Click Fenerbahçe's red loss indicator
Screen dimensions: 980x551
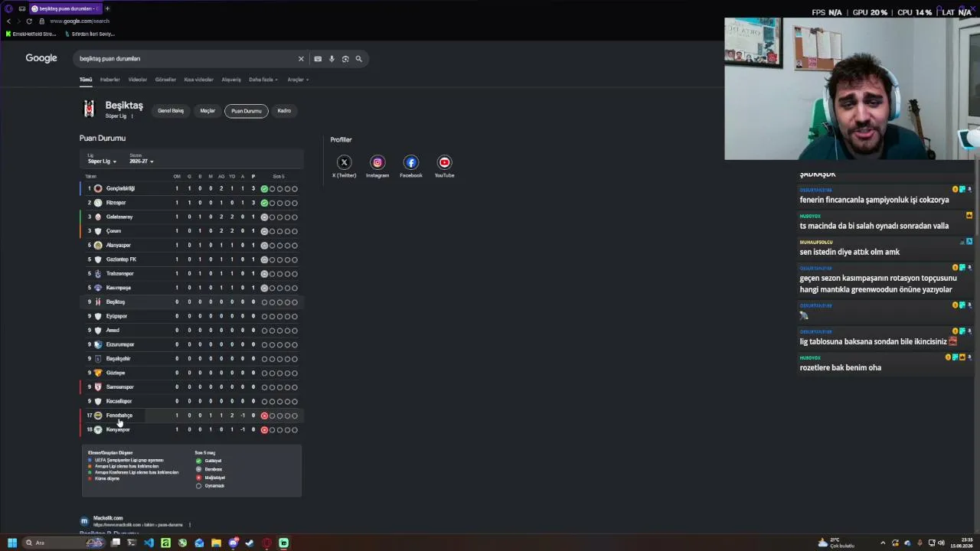pyautogui.click(x=264, y=416)
